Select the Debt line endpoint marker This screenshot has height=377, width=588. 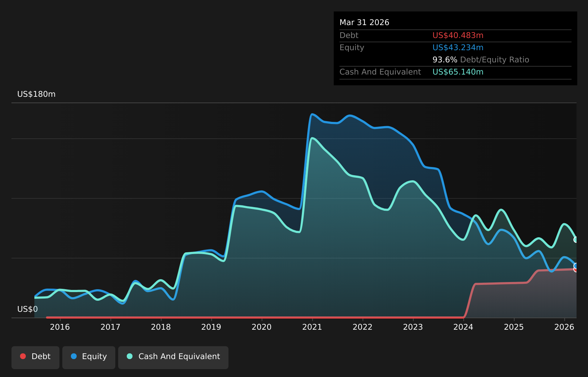coord(576,269)
